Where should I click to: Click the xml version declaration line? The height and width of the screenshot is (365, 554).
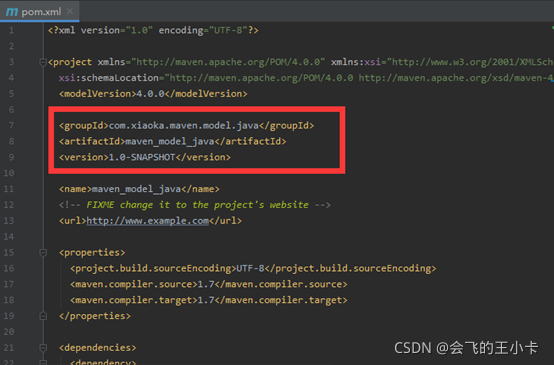point(153,30)
